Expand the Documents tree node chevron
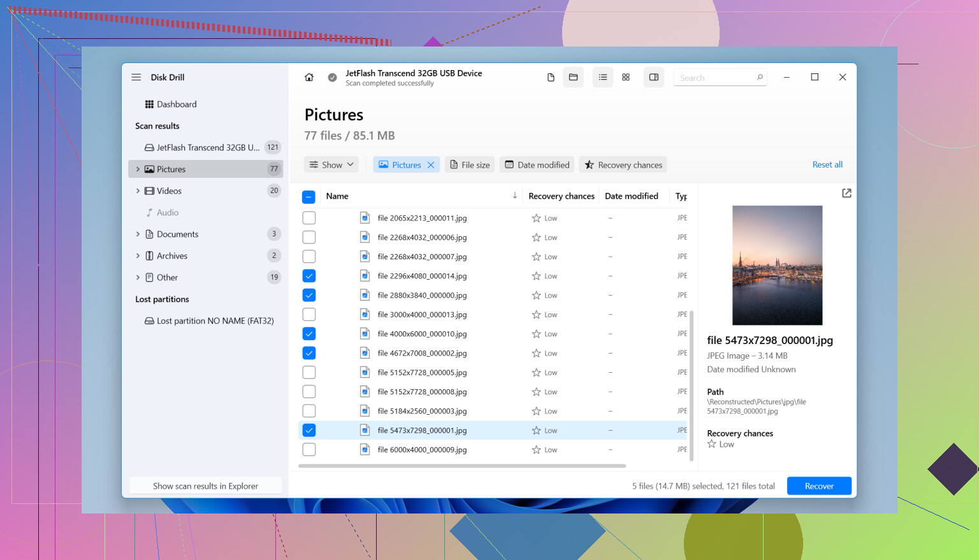This screenshot has height=560, width=979. (138, 234)
